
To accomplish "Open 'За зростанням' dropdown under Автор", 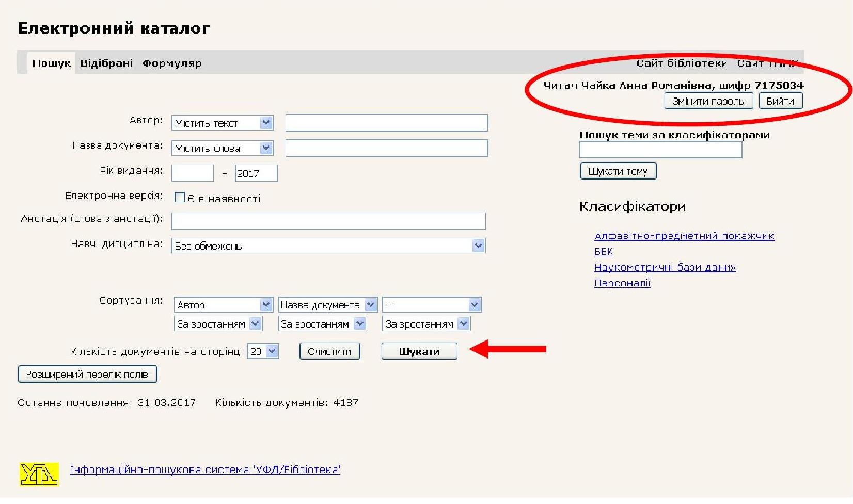I will [218, 324].
